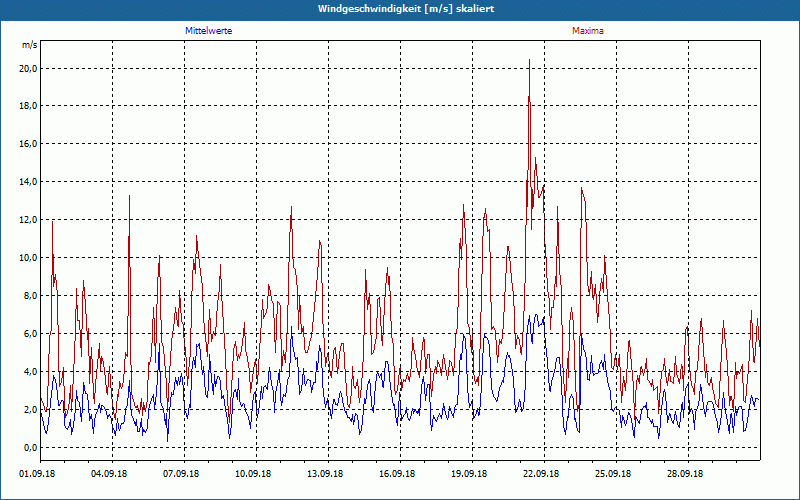Select the 20,0 y-axis value
This screenshot has height=500, width=800.
(x=28, y=68)
